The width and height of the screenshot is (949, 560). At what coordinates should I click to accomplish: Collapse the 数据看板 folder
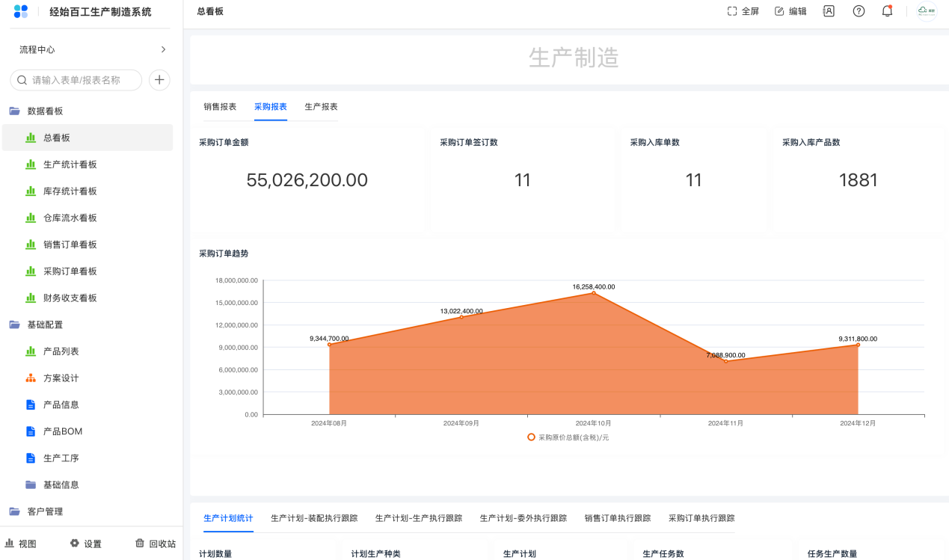click(45, 111)
